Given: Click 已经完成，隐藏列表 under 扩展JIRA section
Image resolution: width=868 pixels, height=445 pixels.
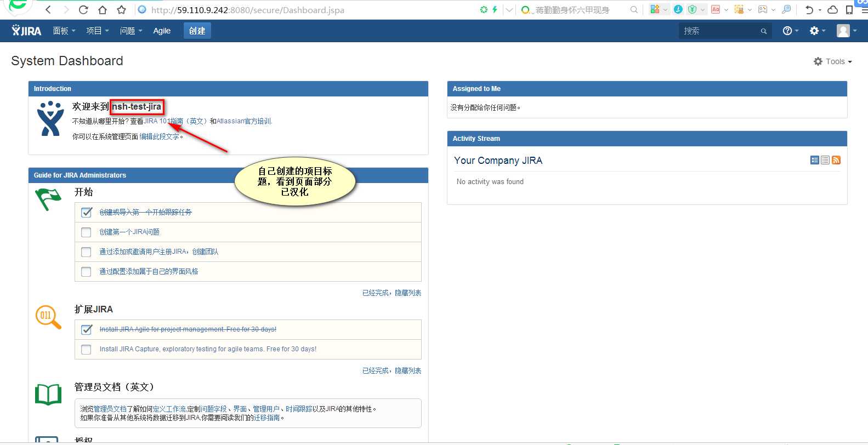Looking at the screenshot, I should pyautogui.click(x=392, y=370).
